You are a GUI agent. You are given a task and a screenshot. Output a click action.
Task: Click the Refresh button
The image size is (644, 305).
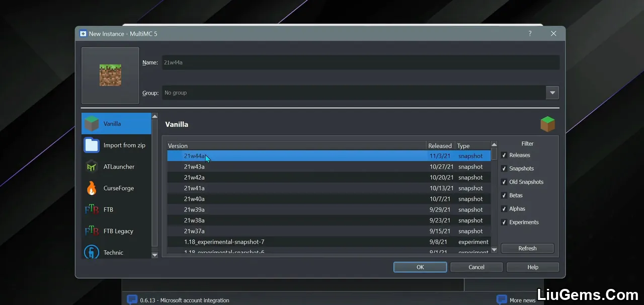point(527,248)
